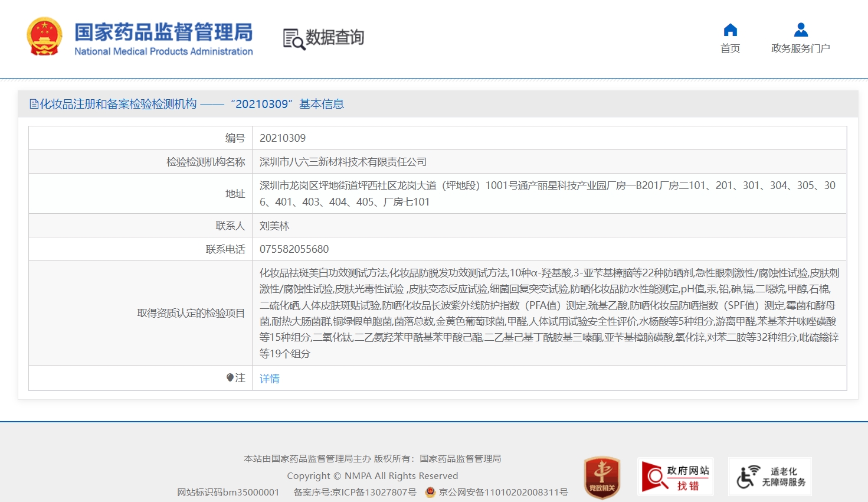
Task: Click the document icon before 化妆品注册 title
Action: click(x=34, y=105)
